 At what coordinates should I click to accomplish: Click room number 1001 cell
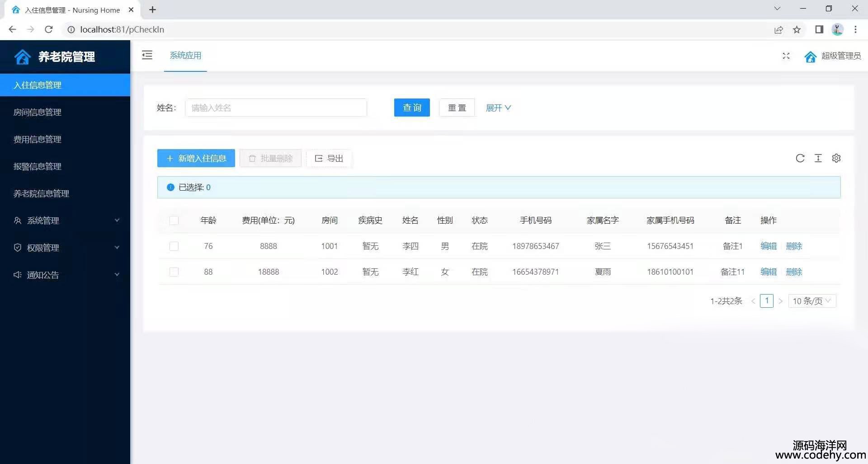330,246
